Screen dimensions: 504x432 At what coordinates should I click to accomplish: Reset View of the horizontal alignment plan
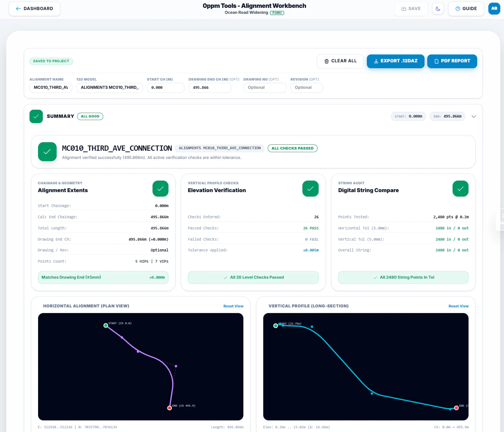coord(233,306)
